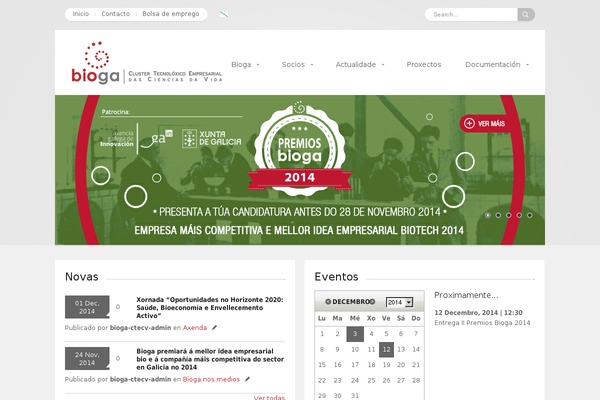Click the DECEMBRO month label

click(350, 302)
